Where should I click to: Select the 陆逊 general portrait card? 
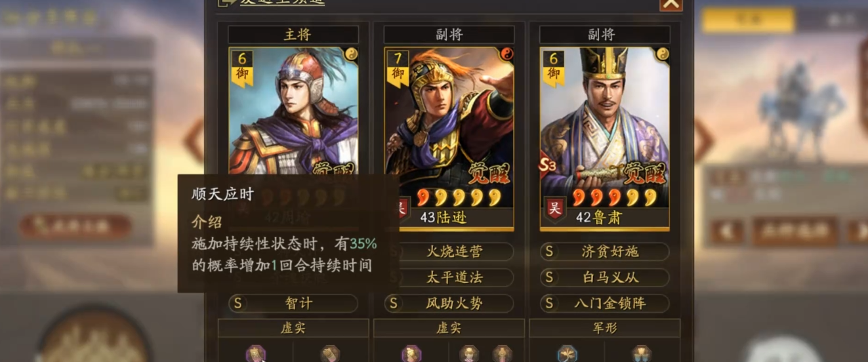449,138
